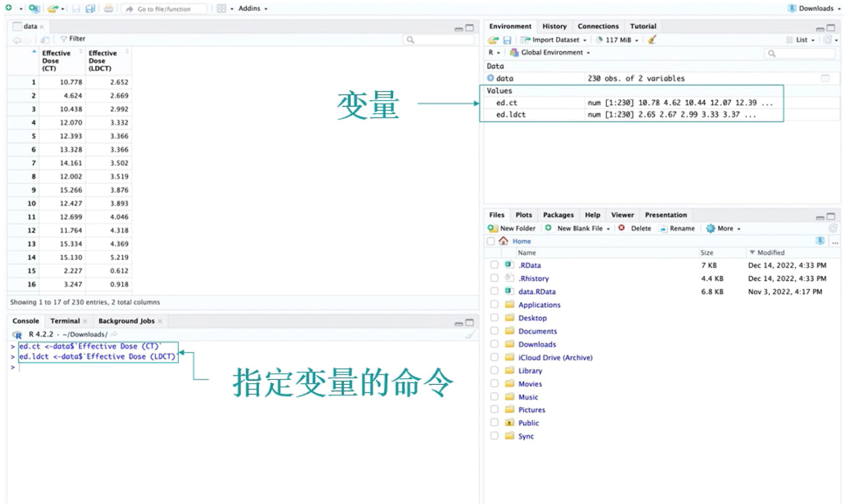Click the load workspace folder icon
The width and height of the screenshot is (847, 504).
493,40
